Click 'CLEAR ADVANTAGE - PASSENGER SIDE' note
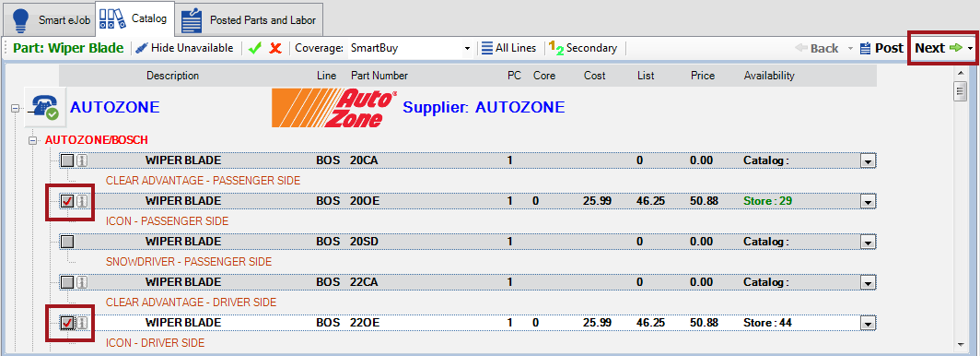 [204, 181]
